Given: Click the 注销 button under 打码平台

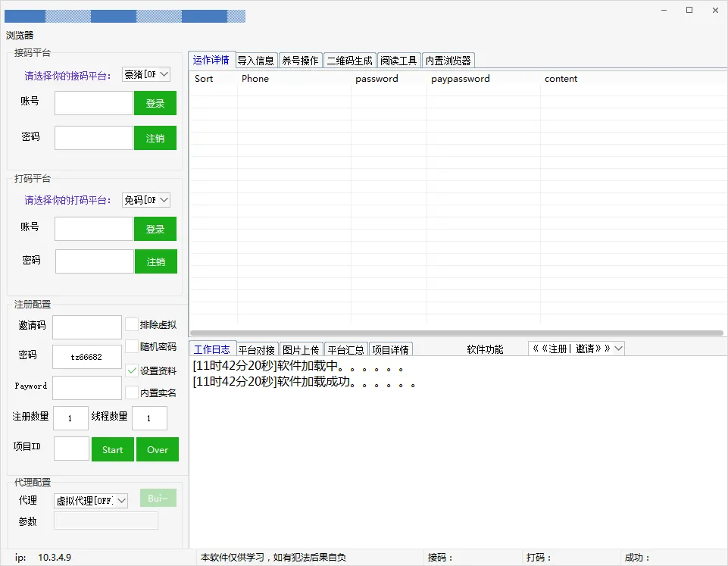Looking at the screenshot, I should pyautogui.click(x=156, y=261).
